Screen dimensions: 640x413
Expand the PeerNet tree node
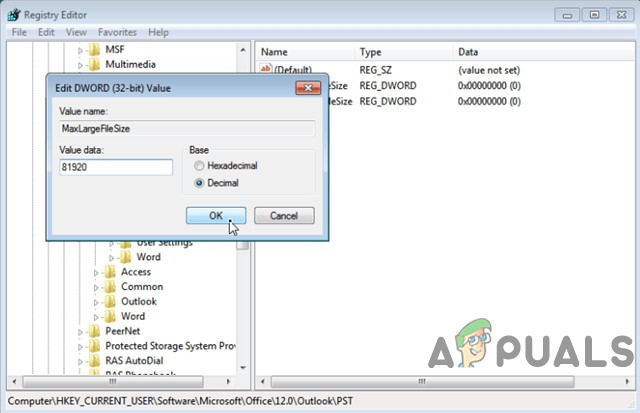click(80, 332)
